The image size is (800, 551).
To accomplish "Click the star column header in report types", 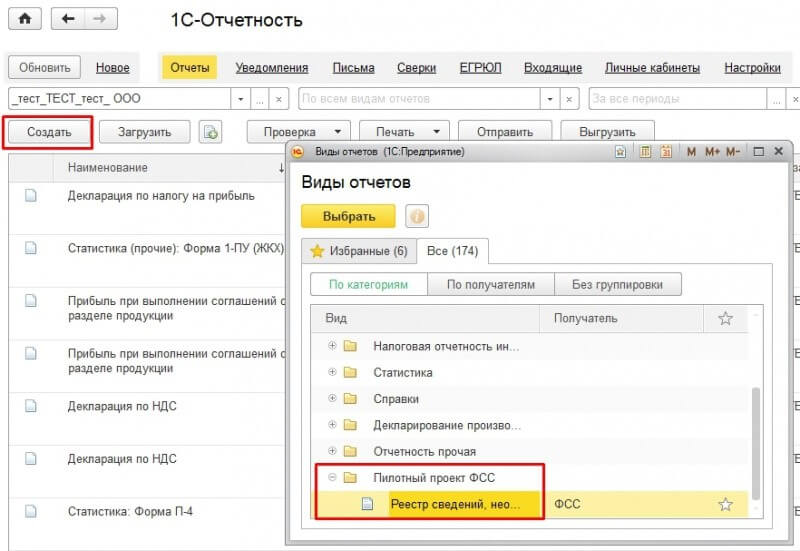I will tap(725, 318).
